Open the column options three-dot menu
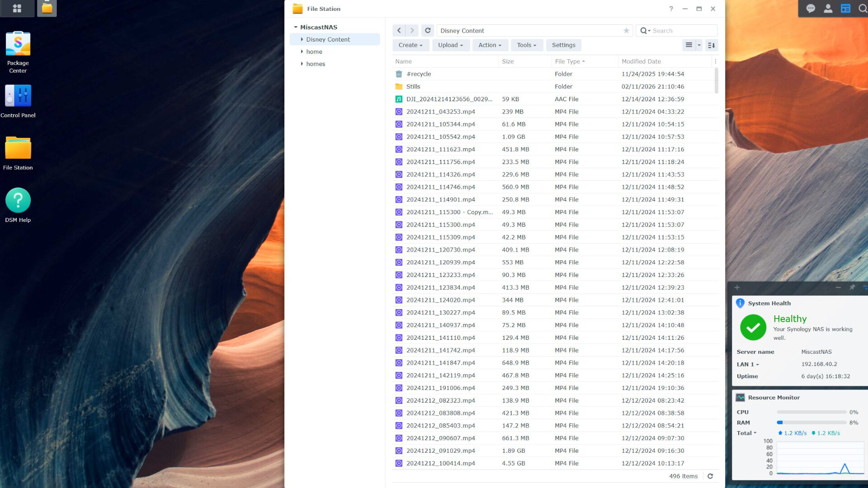868x488 pixels. tap(715, 61)
